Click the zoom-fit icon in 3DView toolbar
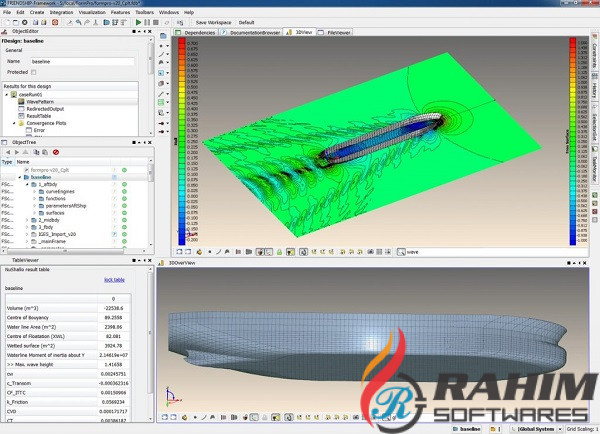 tap(179, 252)
